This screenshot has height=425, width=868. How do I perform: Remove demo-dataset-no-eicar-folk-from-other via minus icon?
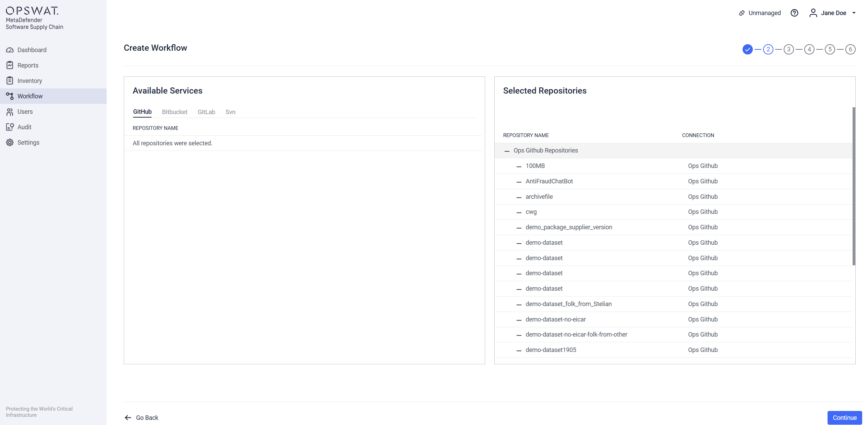click(x=519, y=335)
